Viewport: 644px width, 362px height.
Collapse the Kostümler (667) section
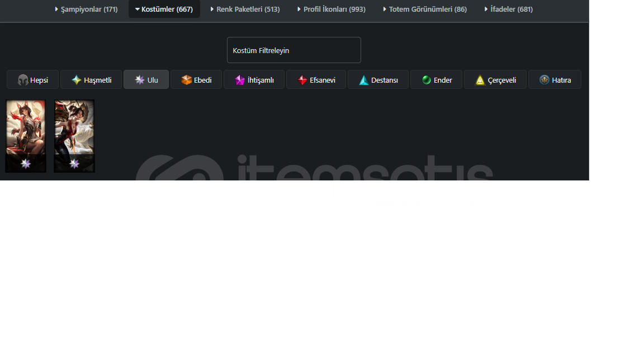tap(164, 9)
